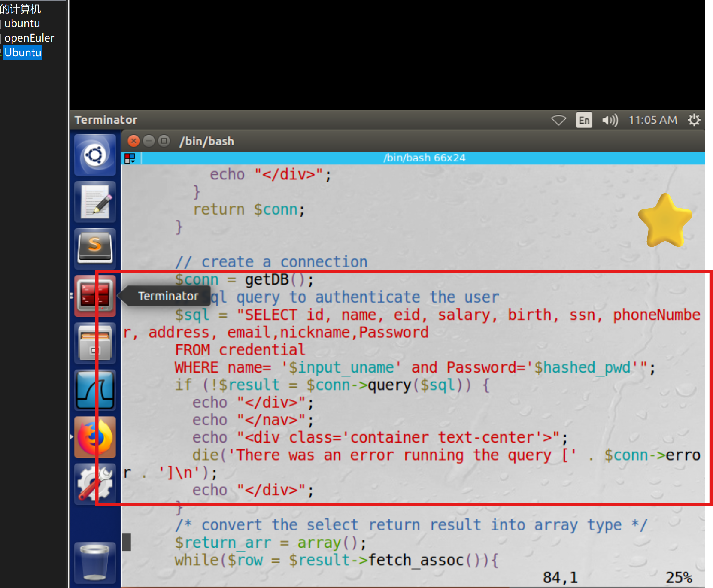The width and height of the screenshot is (713, 588).
Task: Click the 'convert the select return result' comment
Action: pos(411,525)
